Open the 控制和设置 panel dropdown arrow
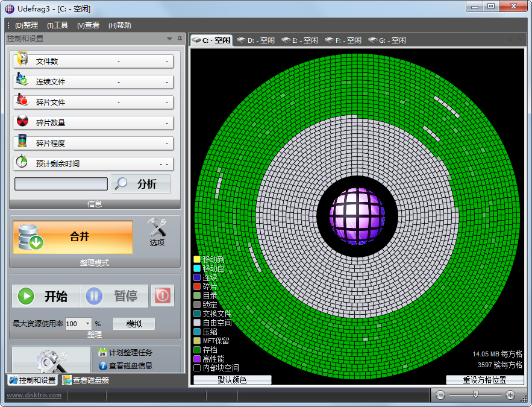 pos(170,39)
